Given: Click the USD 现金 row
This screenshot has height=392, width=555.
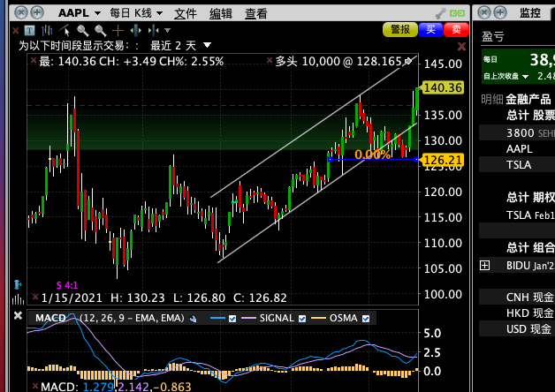Looking at the screenshot, I should pos(517,329).
